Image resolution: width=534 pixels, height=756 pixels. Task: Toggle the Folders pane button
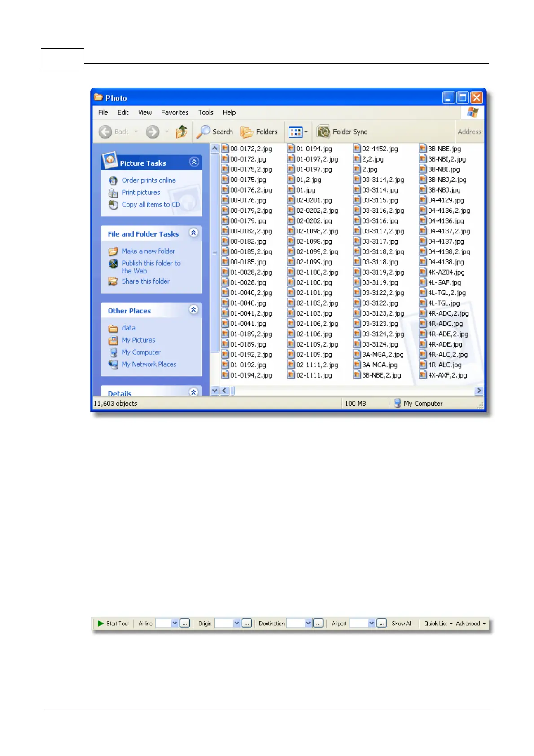[x=259, y=132]
